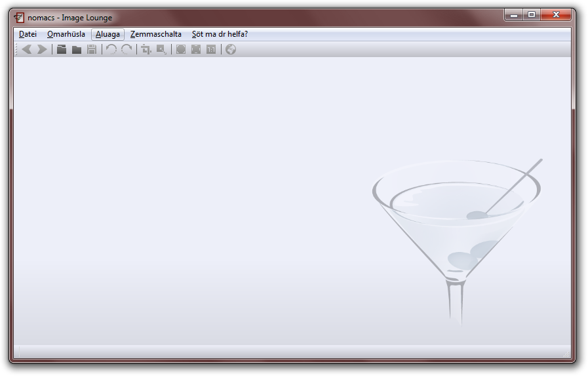Open the Omarhüsla menu
Viewport: 588px width, 376px height.
coord(66,34)
